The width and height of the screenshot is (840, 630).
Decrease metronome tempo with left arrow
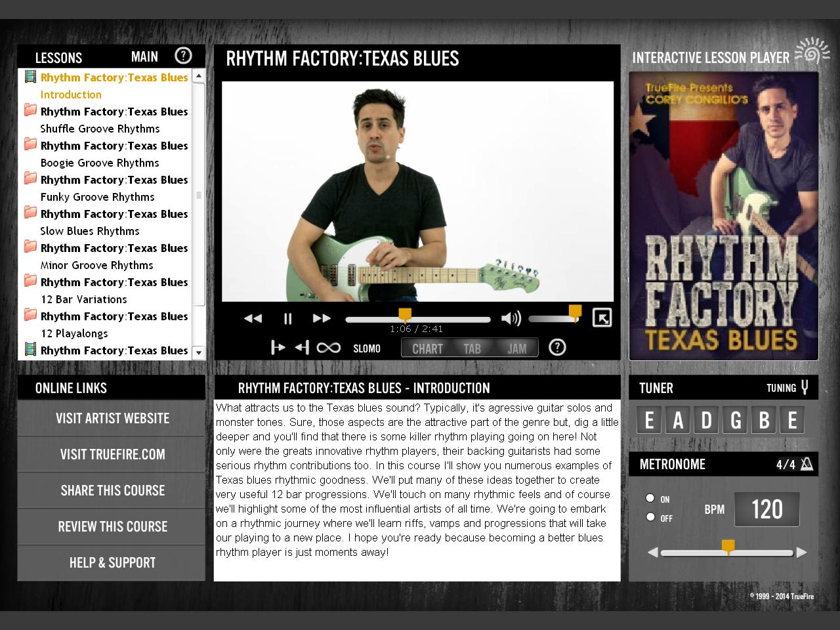[x=652, y=553]
